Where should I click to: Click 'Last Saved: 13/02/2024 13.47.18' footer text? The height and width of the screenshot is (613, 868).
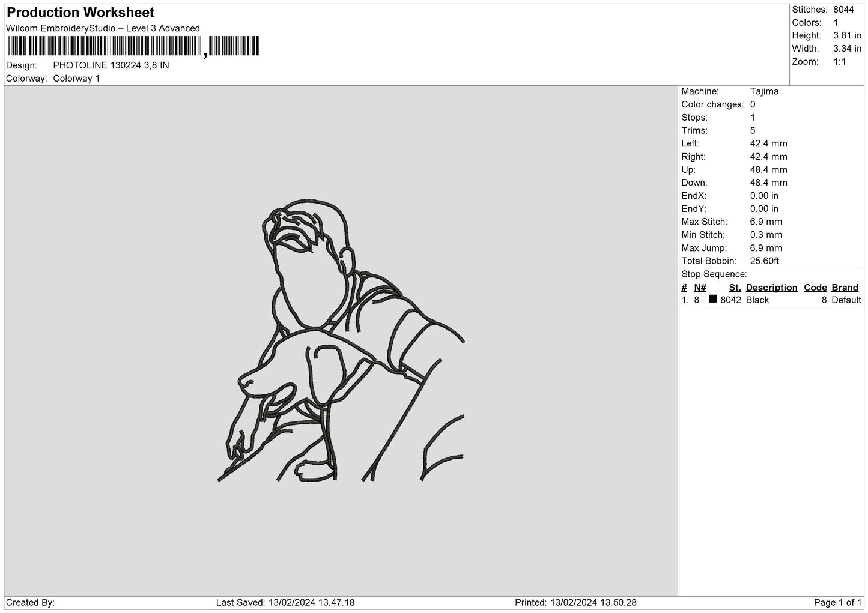pos(285,602)
